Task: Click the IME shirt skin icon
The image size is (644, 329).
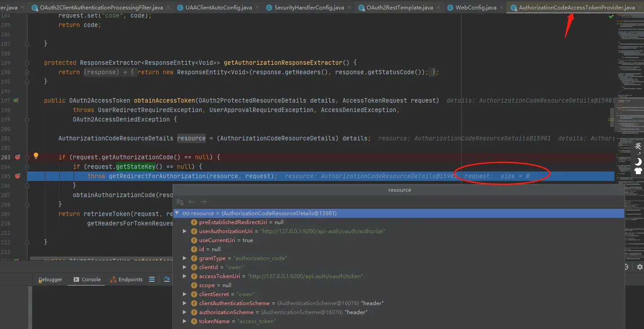Action: (638, 171)
